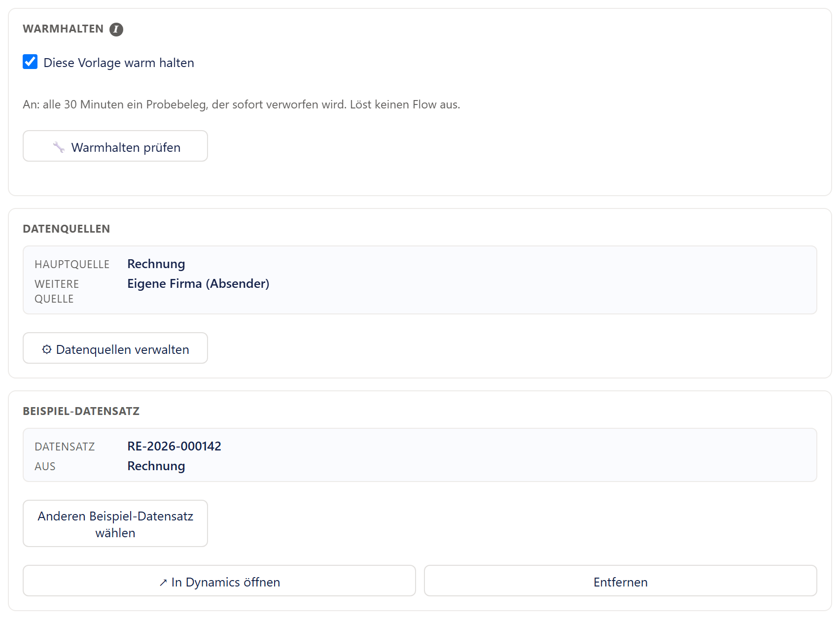The height and width of the screenshot is (620, 840).
Task: Toggle the Diese Vorlage warm halten label
Action: tap(119, 63)
